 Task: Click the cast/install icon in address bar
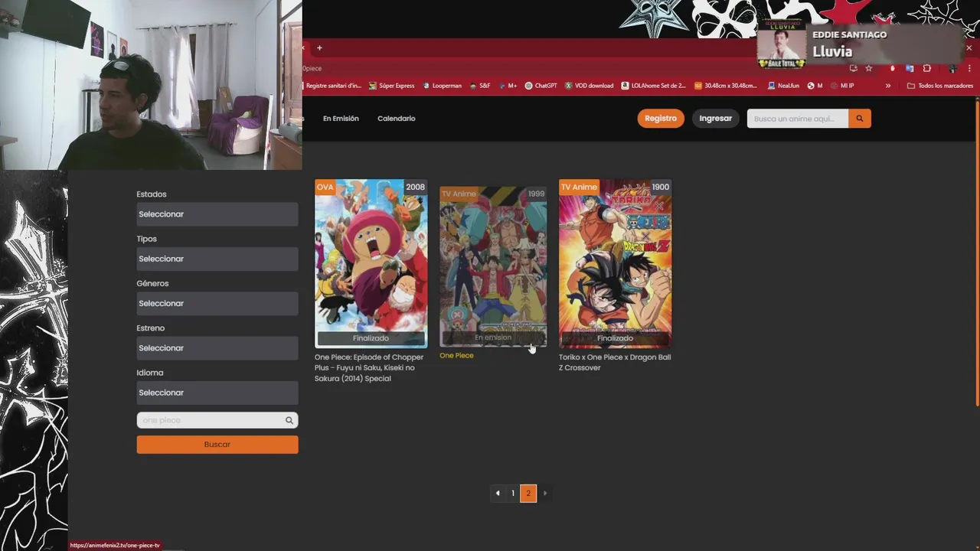point(853,68)
